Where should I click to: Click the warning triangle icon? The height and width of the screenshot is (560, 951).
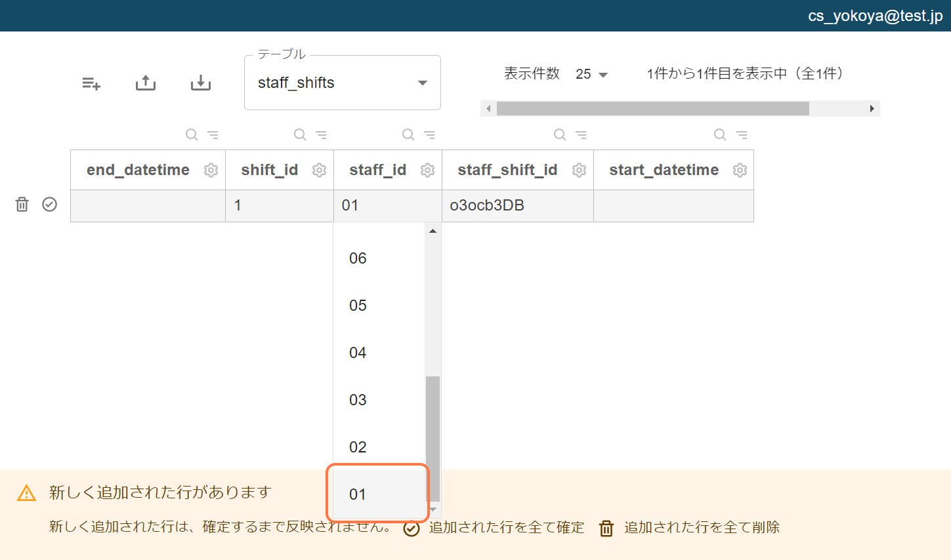point(26,493)
